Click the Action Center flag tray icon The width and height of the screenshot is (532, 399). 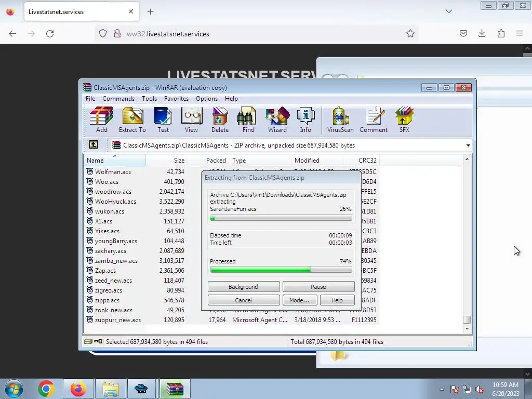pos(454,389)
